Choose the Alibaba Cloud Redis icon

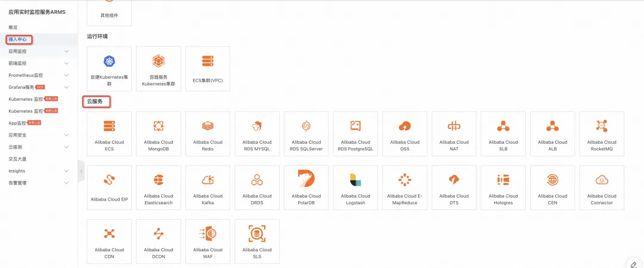(208, 126)
